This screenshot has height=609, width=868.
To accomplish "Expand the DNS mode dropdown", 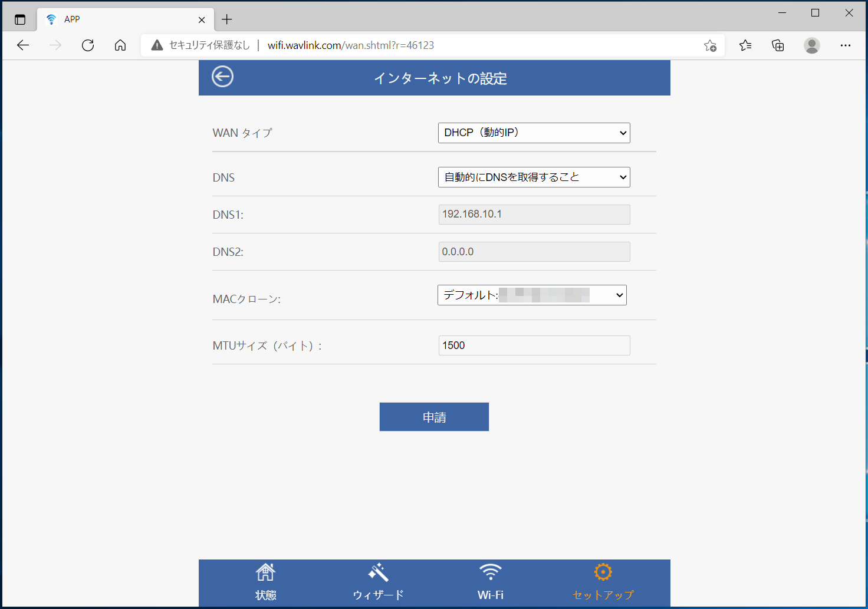I will pyautogui.click(x=534, y=177).
